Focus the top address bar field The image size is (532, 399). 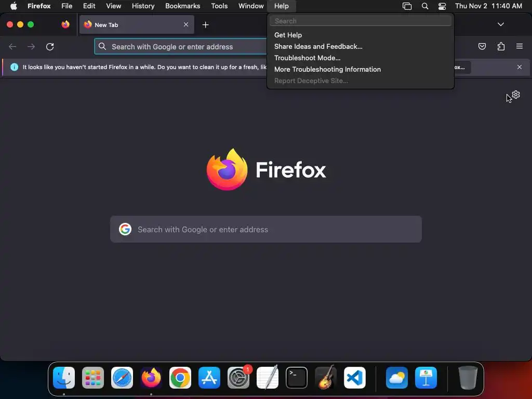point(180,46)
